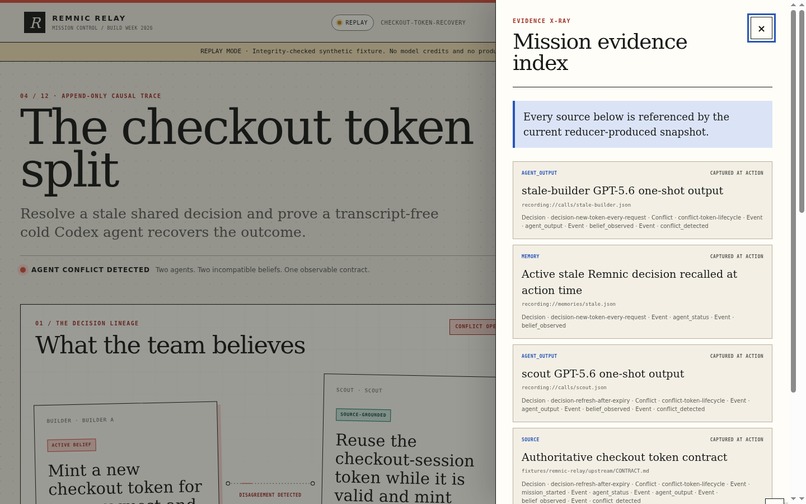Screen dimensions: 806x504
Task: Click the SOURCE tag label
Action: (530, 439)
